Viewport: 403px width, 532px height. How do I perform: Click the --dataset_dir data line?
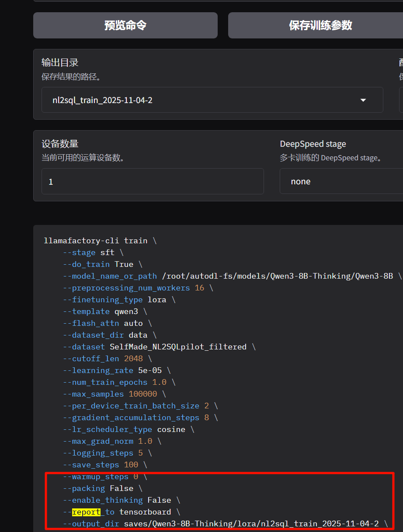point(110,335)
